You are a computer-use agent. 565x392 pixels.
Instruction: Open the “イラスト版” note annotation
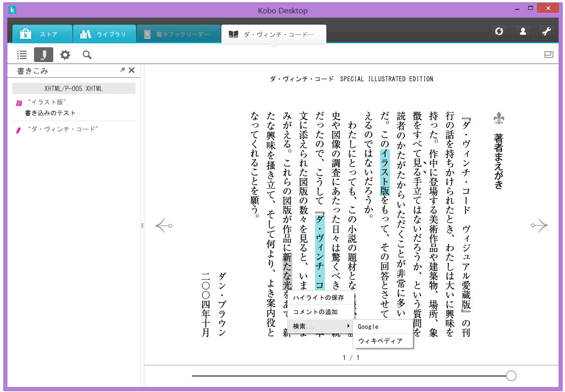click(x=47, y=102)
